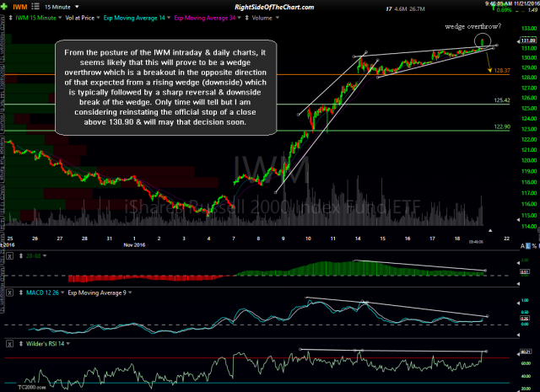The image size is (540, 392).
Task: Open MACD Exp Moving Average 9 dropdown
Action: (x=130, y=293)
